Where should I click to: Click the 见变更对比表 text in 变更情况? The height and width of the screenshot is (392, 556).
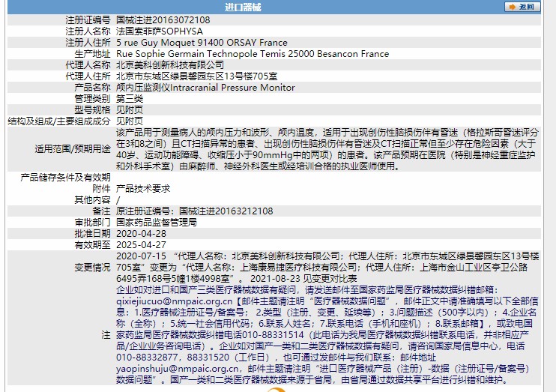coord(330,279)
